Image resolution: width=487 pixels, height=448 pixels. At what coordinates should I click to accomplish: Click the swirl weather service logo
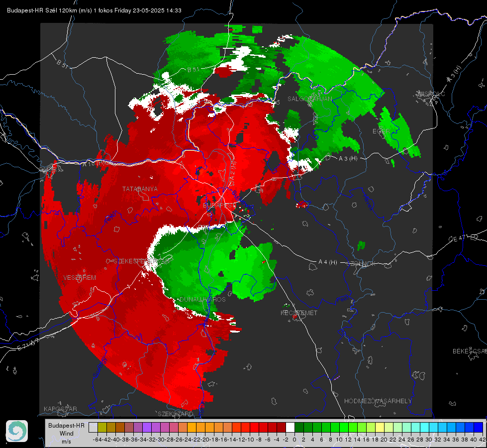coord(17,431)
